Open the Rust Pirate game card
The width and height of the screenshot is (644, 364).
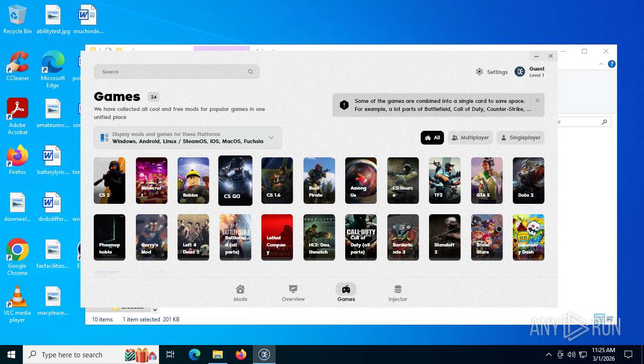(x=319, y=181)
